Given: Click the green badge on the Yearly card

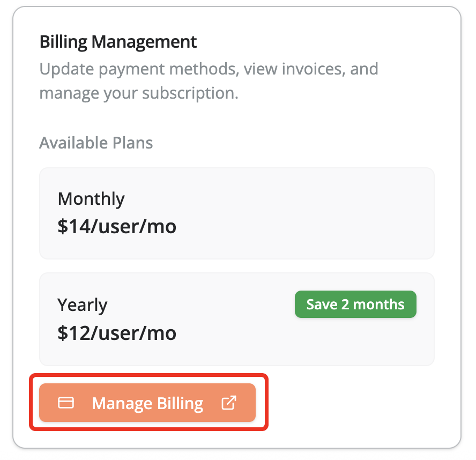Looking at the screenshot, I should tap(355, 304).
